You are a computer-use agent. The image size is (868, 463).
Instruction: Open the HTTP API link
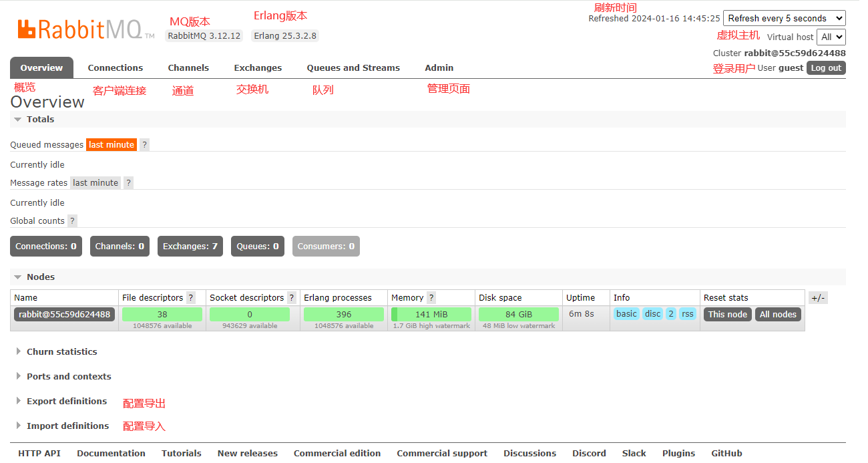click(39, 453)
